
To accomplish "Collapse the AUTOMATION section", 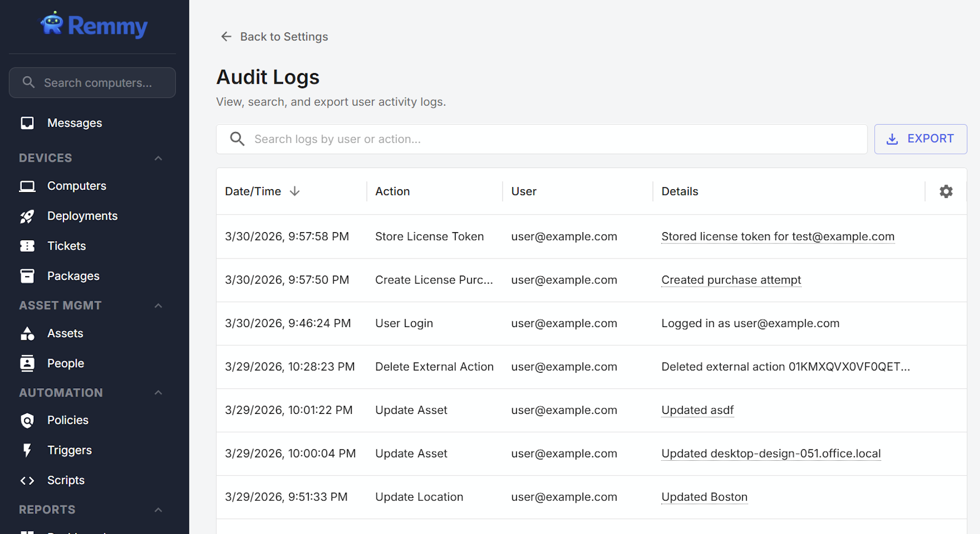I will 158,393.
